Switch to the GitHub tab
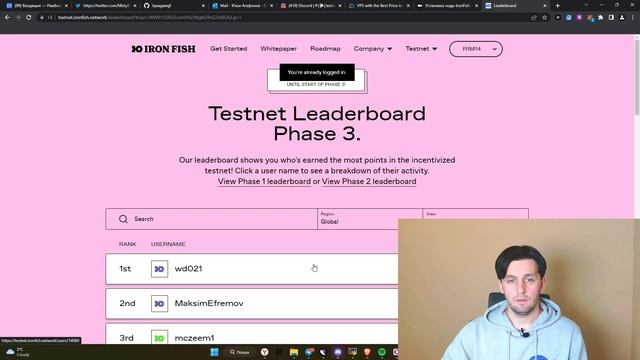 tap(173, 6)
